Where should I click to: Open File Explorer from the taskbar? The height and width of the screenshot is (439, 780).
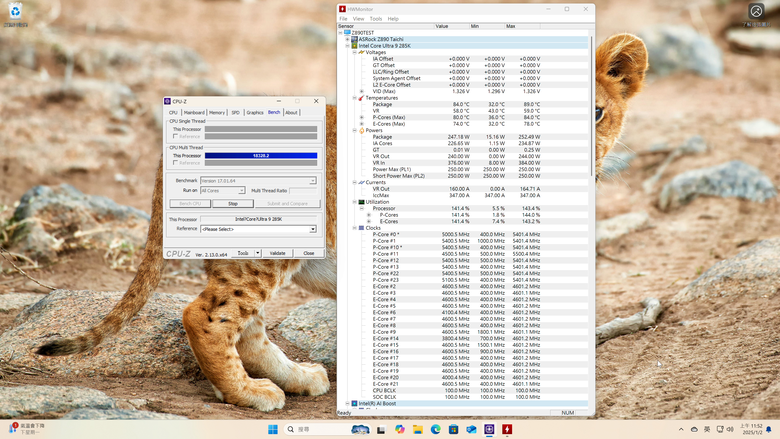coord(417,429)
